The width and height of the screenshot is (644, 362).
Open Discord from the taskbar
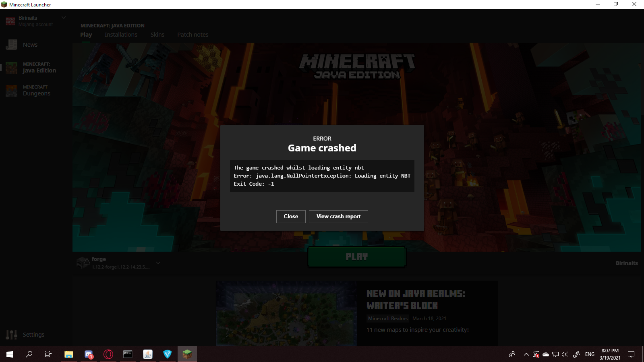tap(89, 354)
